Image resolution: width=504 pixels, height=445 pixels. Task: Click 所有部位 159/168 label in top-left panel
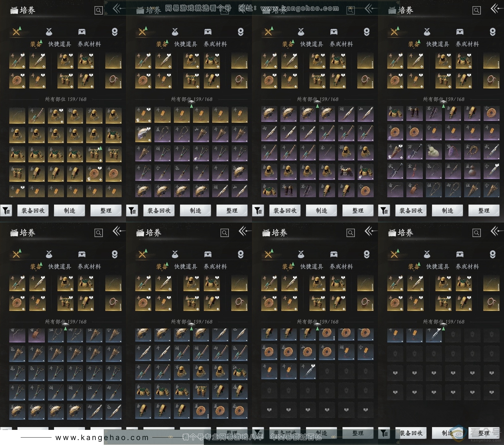65,99
